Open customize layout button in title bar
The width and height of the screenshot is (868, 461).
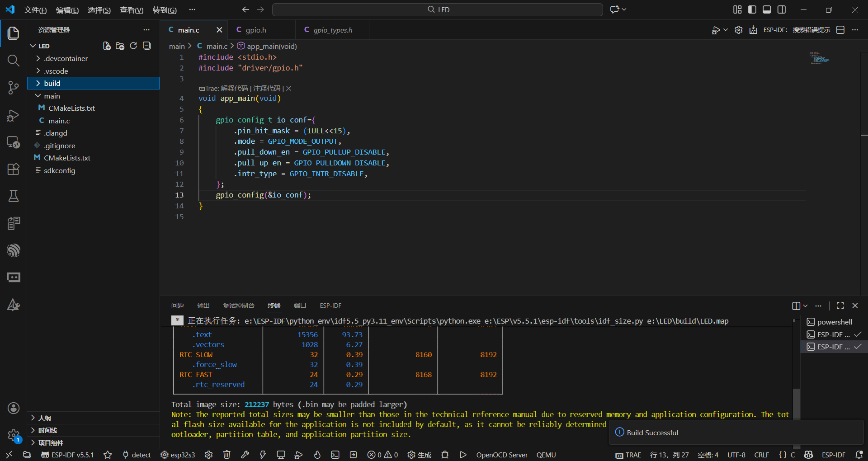(x=737, y=9)
